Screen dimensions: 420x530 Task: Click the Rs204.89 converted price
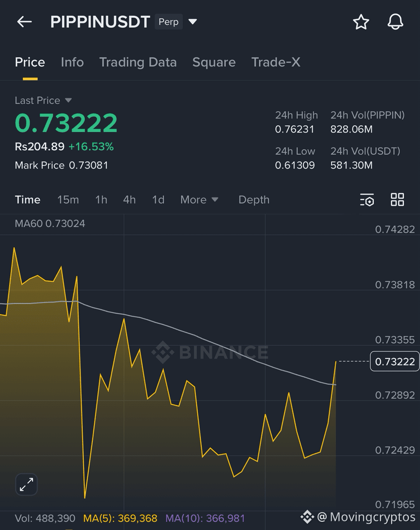(40, 147)
